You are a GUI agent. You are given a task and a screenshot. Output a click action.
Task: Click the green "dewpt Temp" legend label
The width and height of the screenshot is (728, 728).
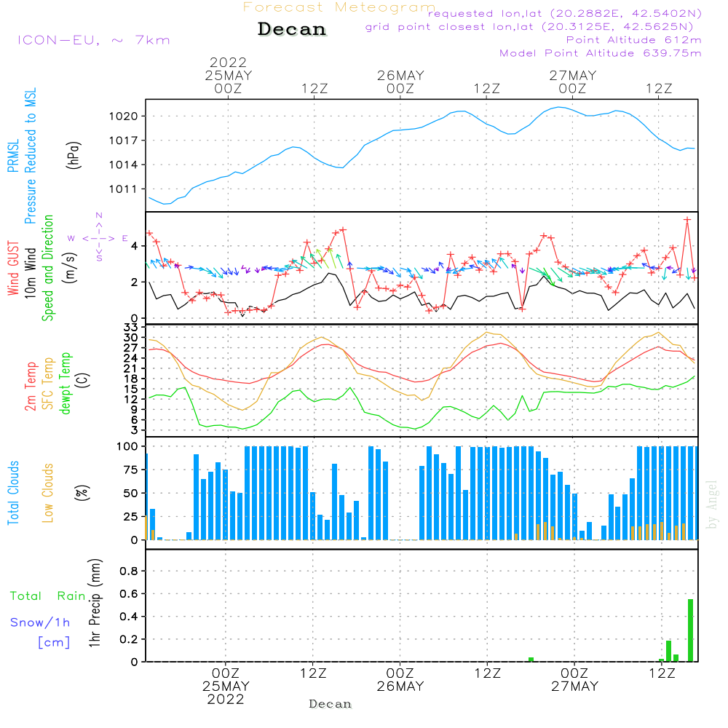[x=65, y=383]
